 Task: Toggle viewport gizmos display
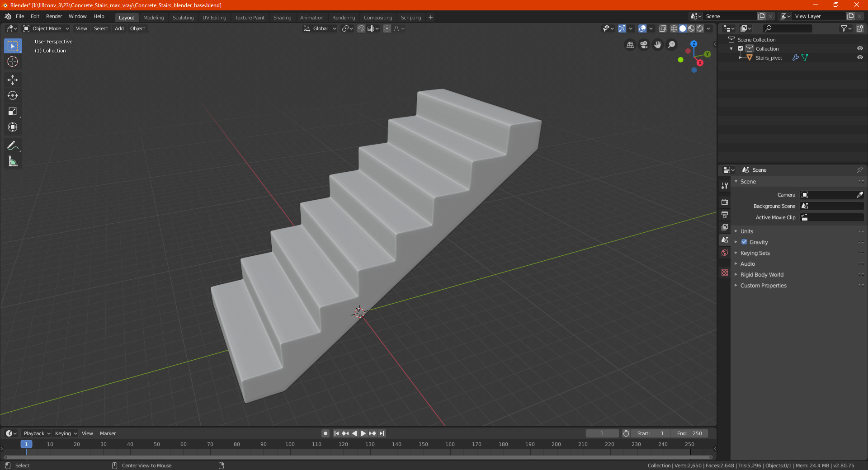pos(622,28)
